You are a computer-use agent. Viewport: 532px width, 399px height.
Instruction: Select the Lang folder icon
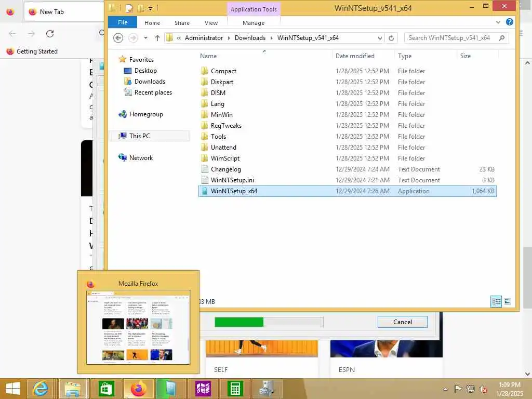click(x=204, y=104)
